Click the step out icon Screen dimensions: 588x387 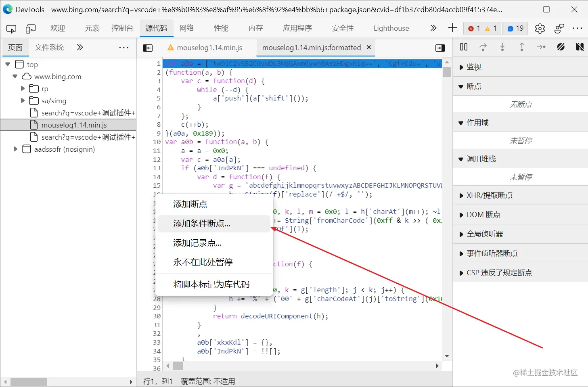click(522, 47)
